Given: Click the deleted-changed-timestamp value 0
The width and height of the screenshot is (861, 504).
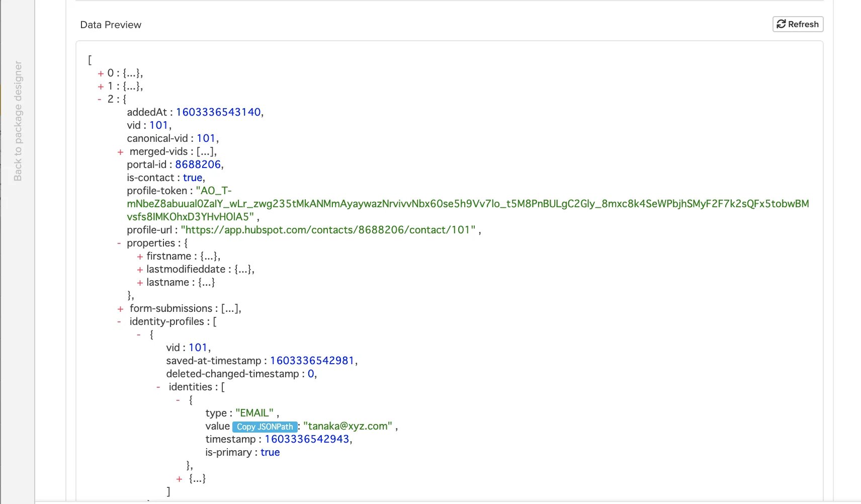Looking at the screenshot, I should click(311, 374).
